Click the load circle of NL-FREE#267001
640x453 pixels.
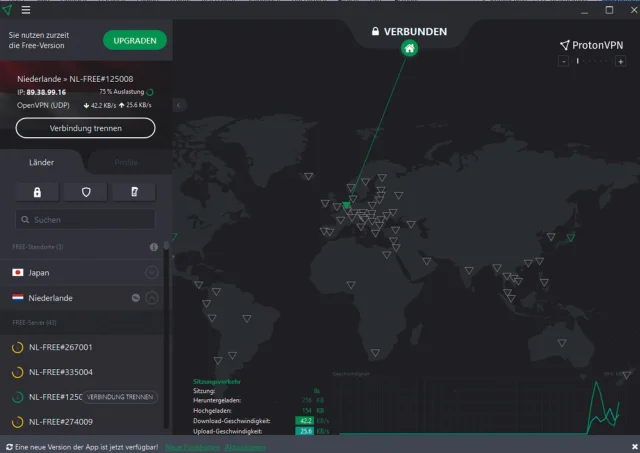[x=17, y=347]
